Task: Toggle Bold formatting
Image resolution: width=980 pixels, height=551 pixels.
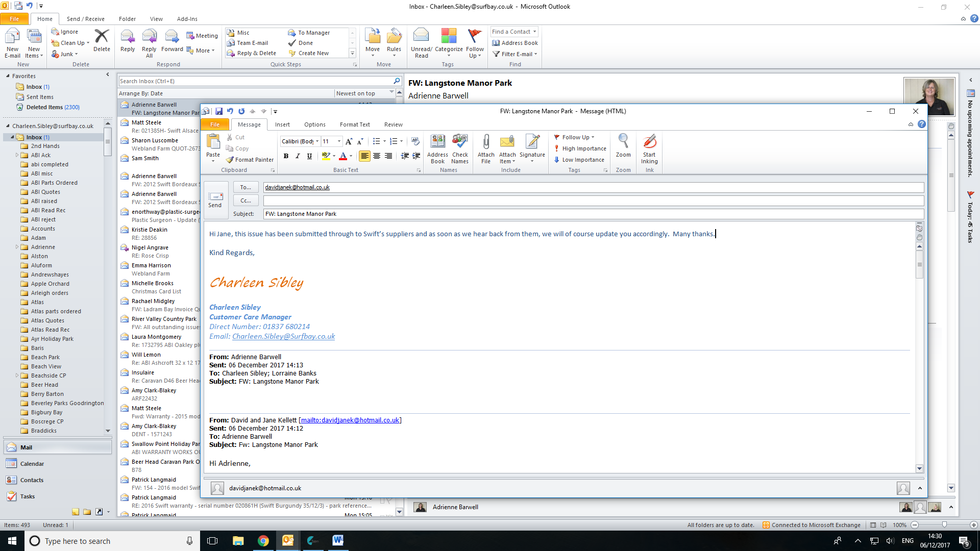Action: [x=286, y=156]
